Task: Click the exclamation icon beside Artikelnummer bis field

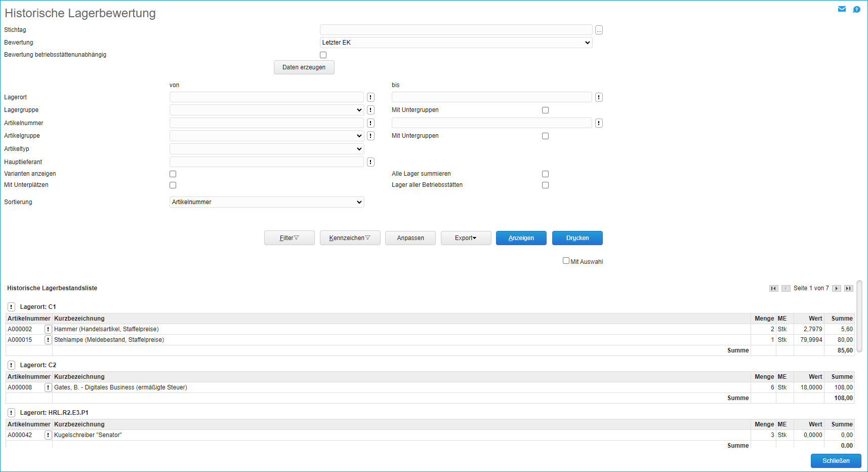Action: pyautogui.click(x=599, y=123)
